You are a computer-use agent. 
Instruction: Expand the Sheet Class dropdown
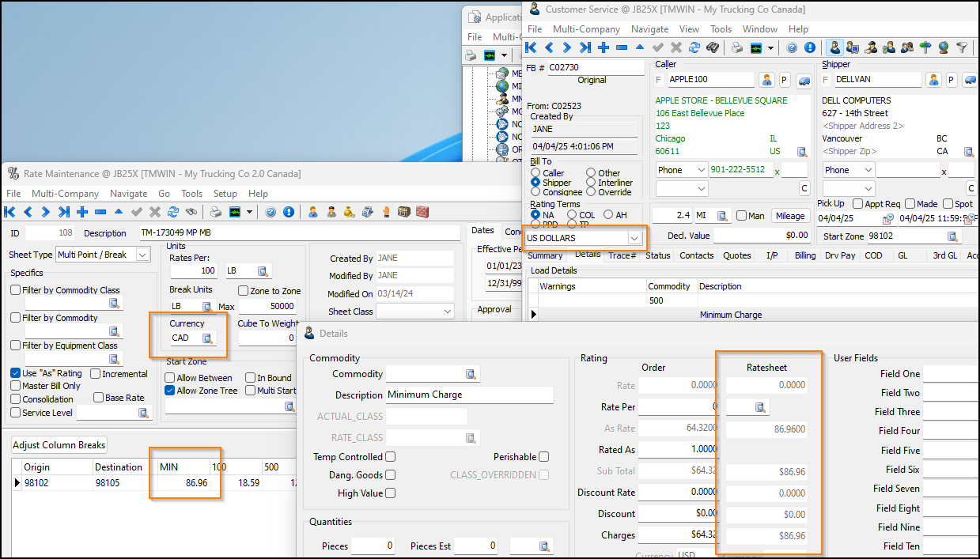446,312
